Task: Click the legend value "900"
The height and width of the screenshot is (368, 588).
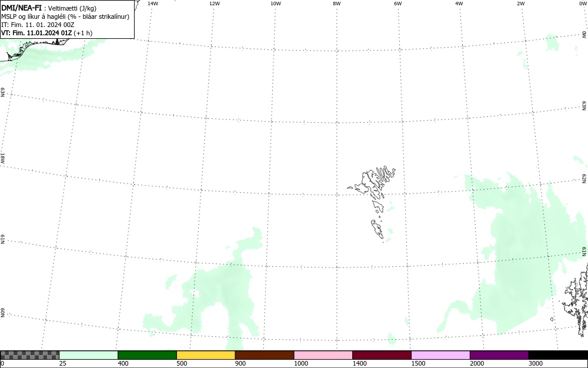Action: (240, 363)
